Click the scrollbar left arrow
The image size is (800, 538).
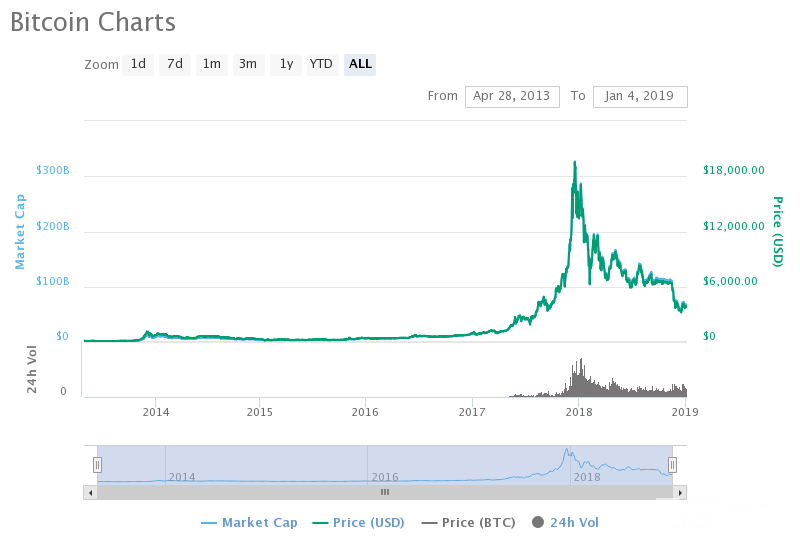[90, 492]
